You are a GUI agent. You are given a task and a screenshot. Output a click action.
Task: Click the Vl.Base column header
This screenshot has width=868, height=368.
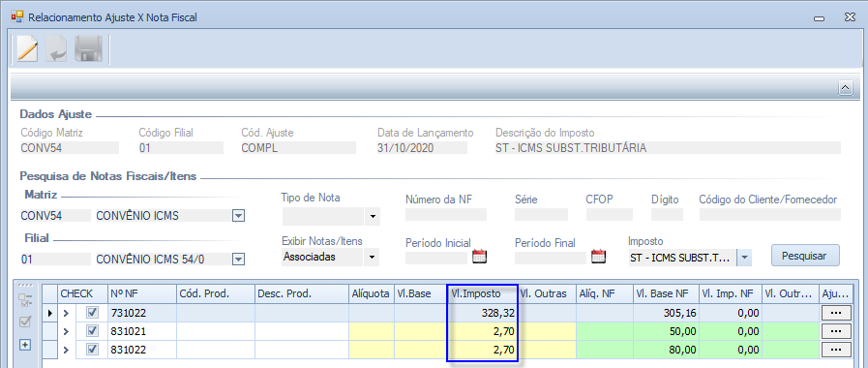tap(420, 293)
